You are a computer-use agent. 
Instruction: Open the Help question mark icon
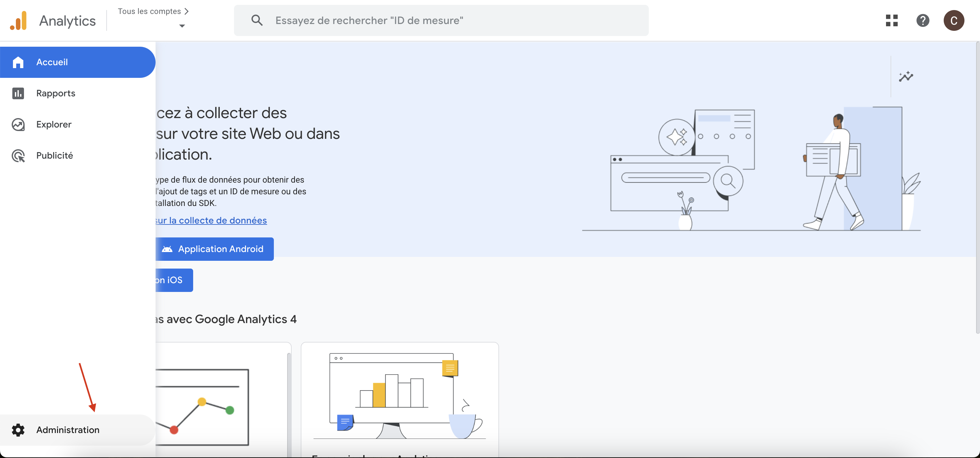click(923, 20)
